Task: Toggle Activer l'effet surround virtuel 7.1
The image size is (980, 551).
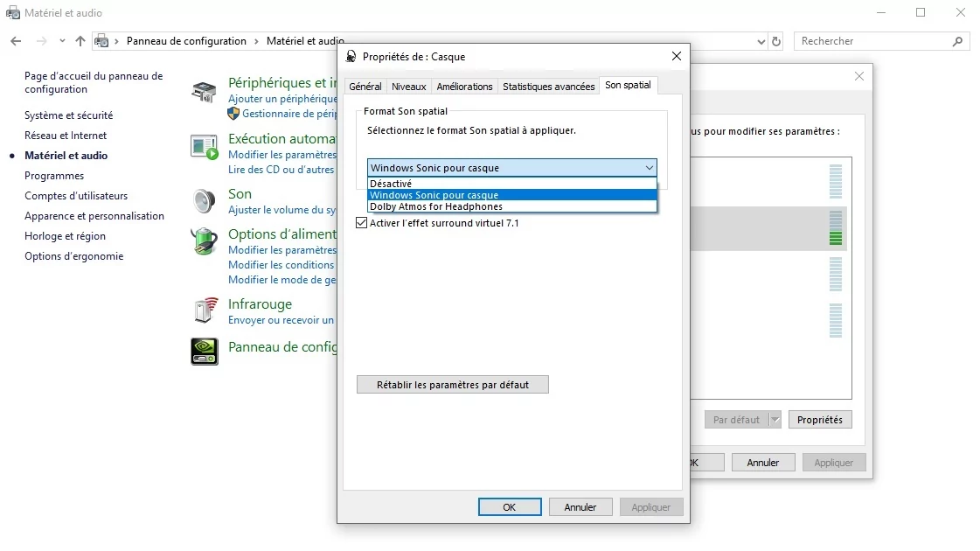Action: (361, 223)
